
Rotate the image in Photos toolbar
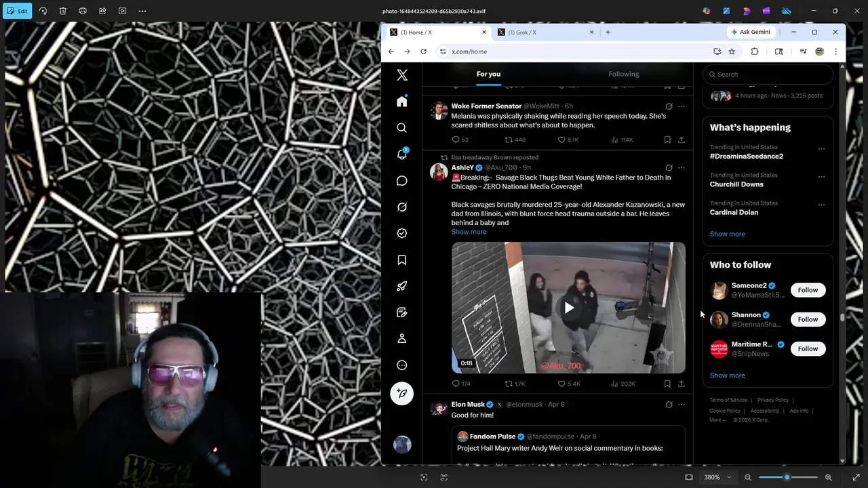click(x=43, y=11)
